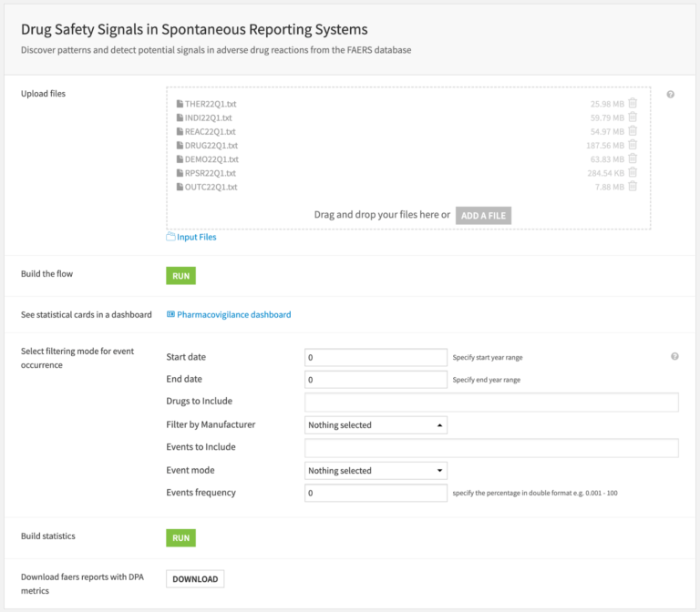This screenshot has height=612, width=700.
Task: Open the Input Files link
Action: click(197, 238)
